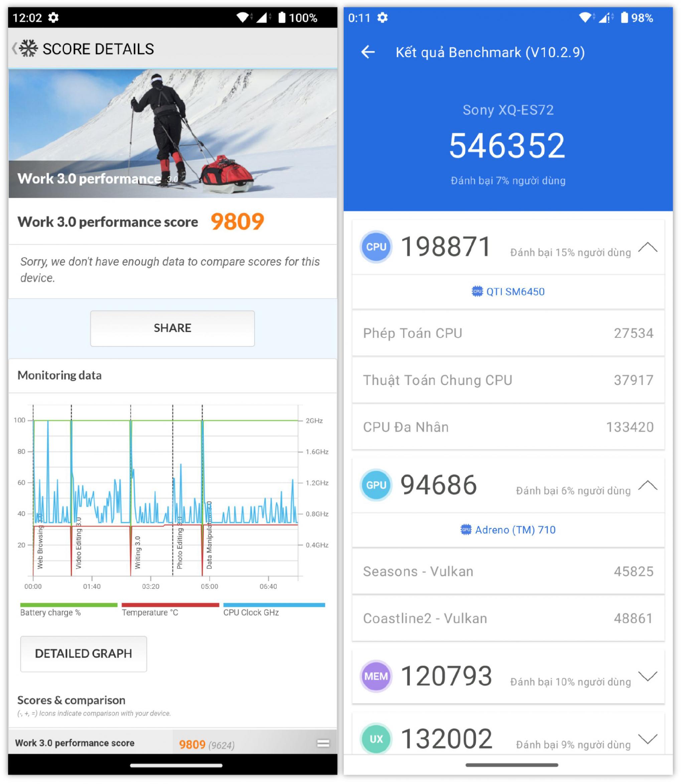This screenshot has height=784, width=681.
Task: Tap clock 12:02 in left status bar
Action: 27,17
